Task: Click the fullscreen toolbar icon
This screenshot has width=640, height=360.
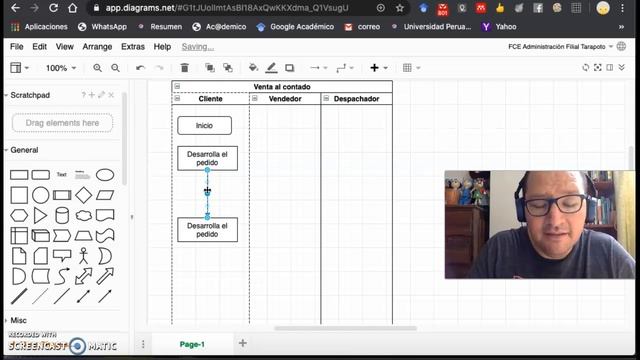Action: [x=598, y=67]
